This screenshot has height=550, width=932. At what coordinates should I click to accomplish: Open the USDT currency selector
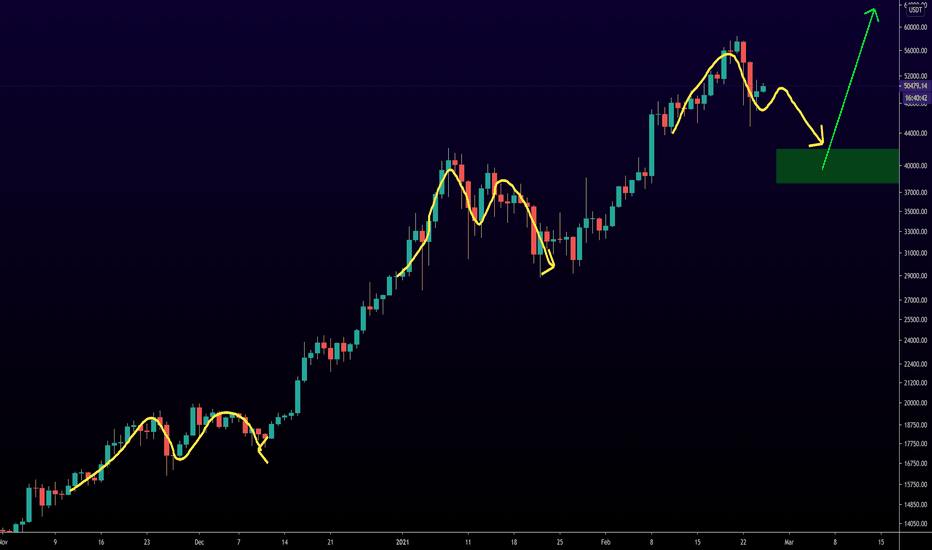[915, 10]
